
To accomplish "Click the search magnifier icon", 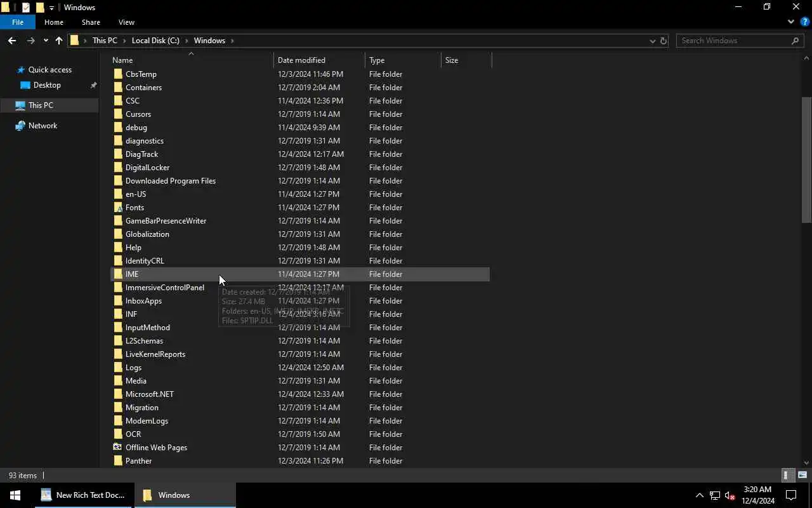I will pyautogui.click(x=795, y=41).
